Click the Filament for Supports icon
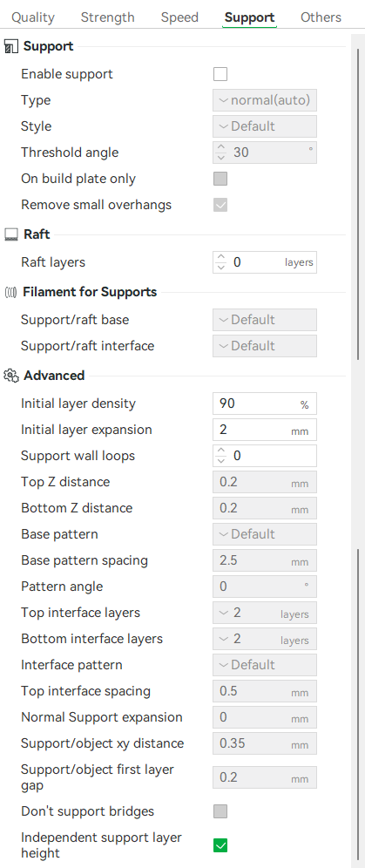The image size is (365, 868). tap(11, 292)
